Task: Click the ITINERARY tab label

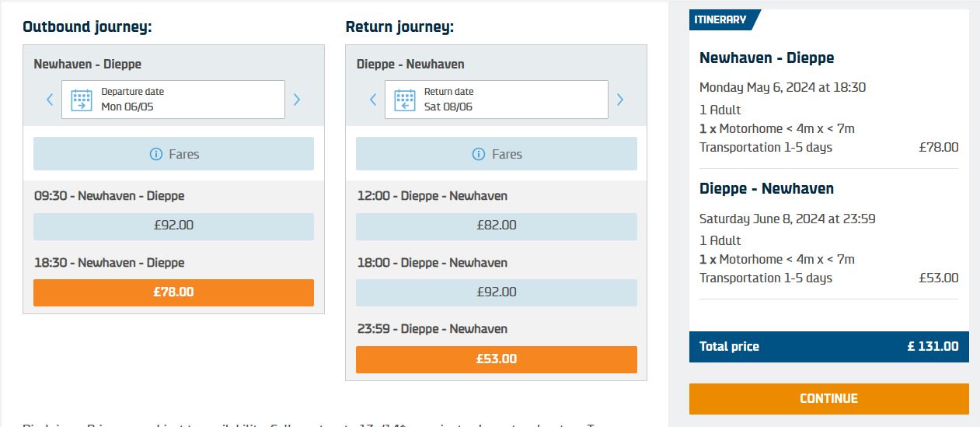Action: [x=719, y=19]
